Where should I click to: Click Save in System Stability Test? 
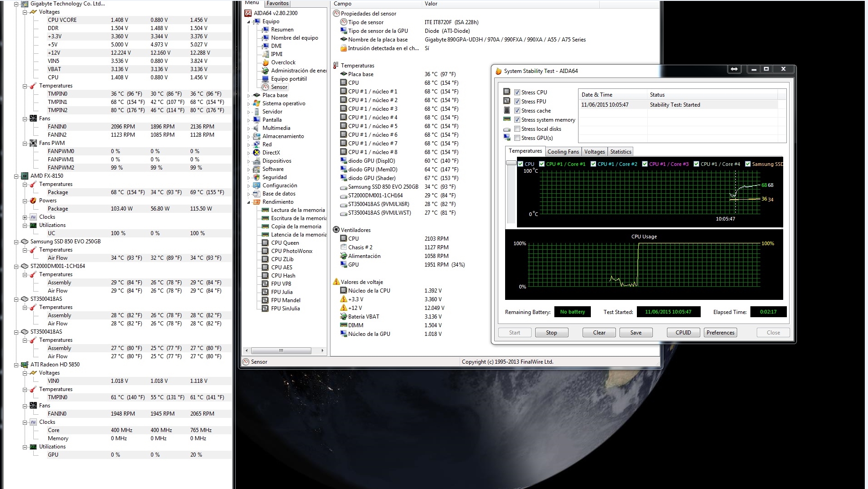pos(636,333)
